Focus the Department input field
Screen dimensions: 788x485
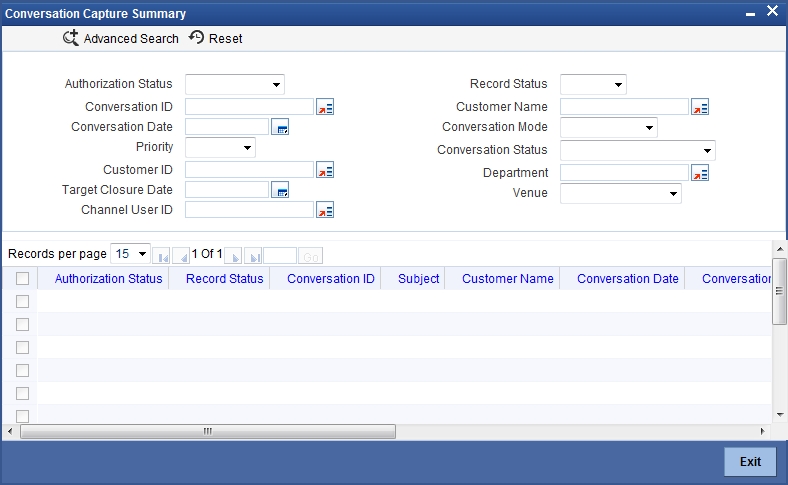(x=625, y=172)
